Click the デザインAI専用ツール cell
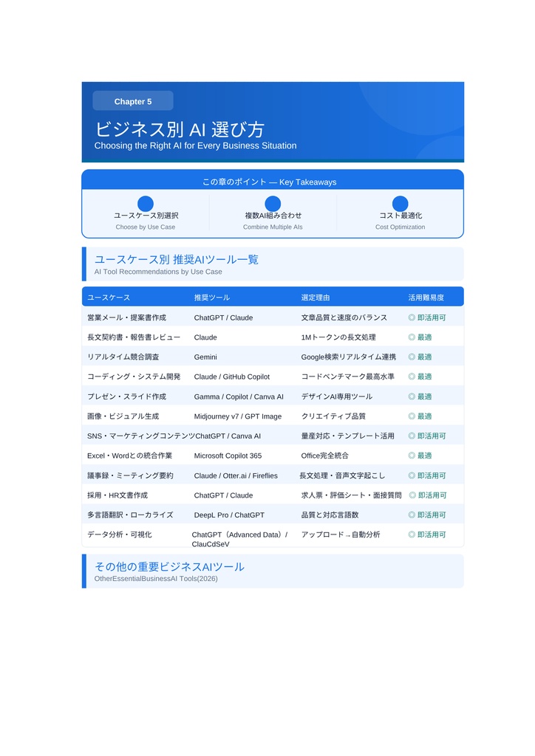 [337, 396]
